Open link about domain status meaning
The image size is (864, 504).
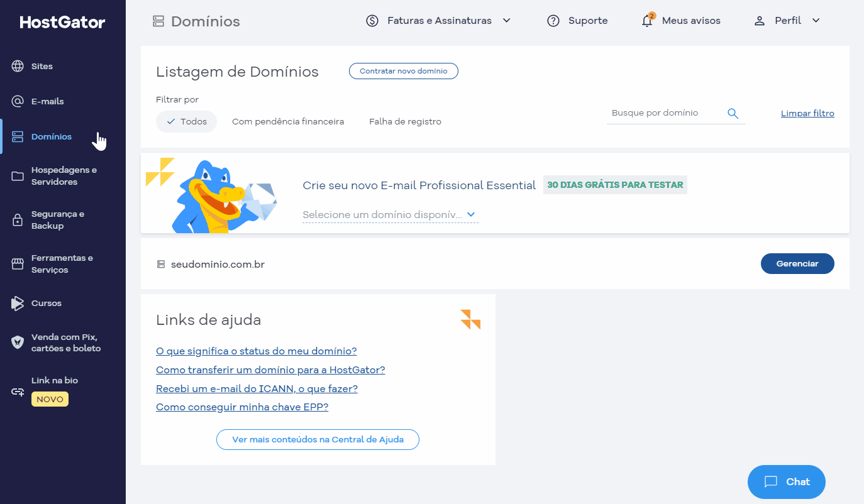point(257,351)
